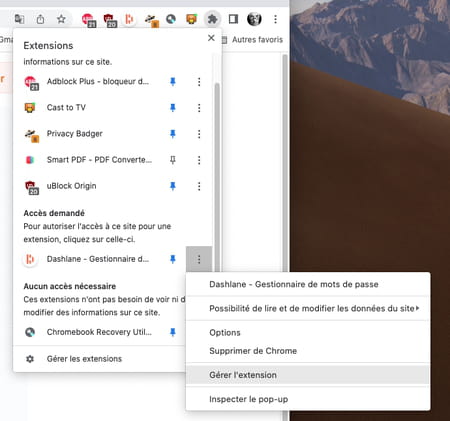
Task: Bookmark this page with the star icon
Action: pos(61,19)
